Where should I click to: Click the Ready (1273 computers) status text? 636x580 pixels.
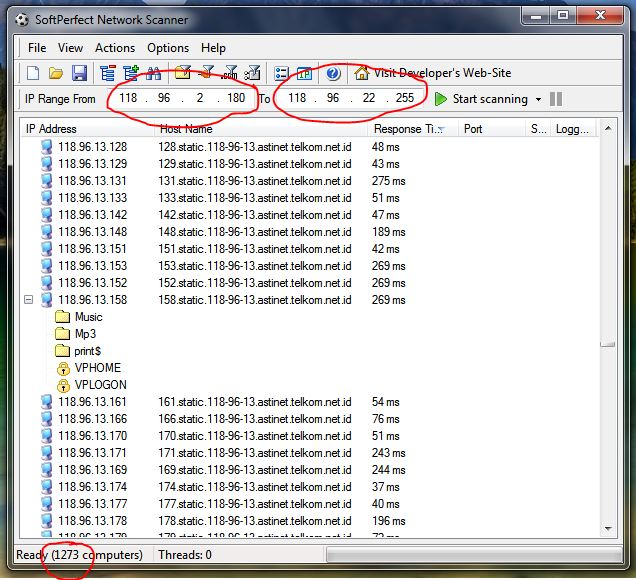(x=80, y=555)
